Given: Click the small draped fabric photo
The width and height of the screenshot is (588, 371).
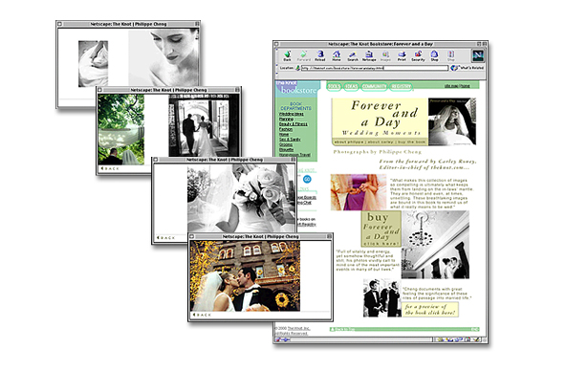Looking at the screenshot, I should pyautogui.click(x=94, y=64).
